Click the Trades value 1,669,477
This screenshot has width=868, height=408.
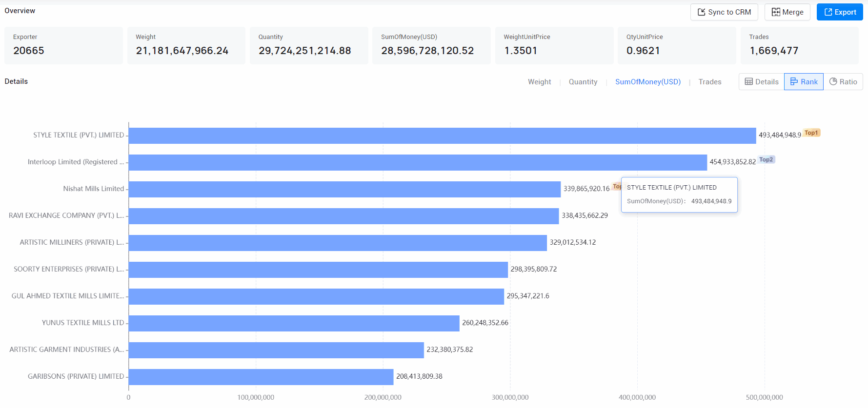click(774, 51)
